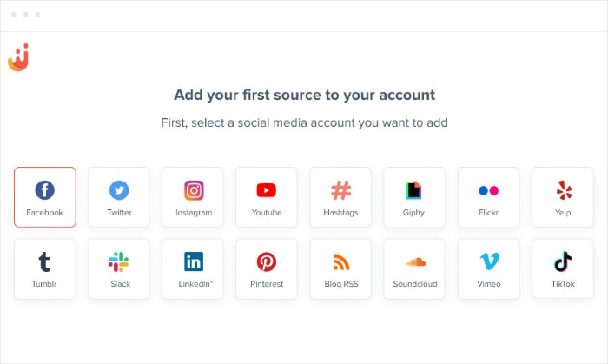Click the Soundcloud label text
The width and height of the screenshot is (608, 364).
point(414,284)
